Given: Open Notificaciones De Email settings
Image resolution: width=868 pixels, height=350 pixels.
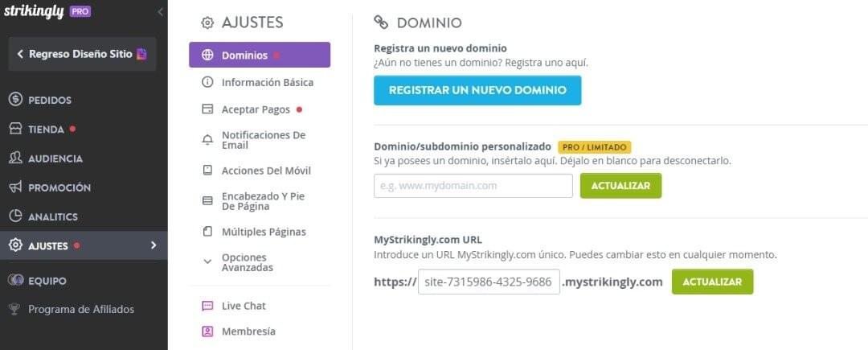Looking at the screenshot, I should coord(264,140).
